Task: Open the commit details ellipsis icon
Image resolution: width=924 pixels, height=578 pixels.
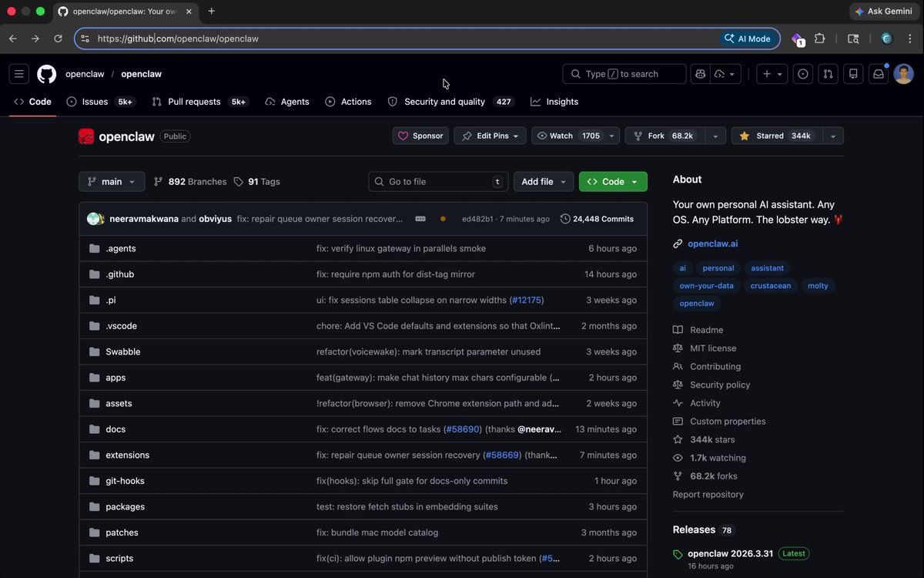Action: coord(420,219)
